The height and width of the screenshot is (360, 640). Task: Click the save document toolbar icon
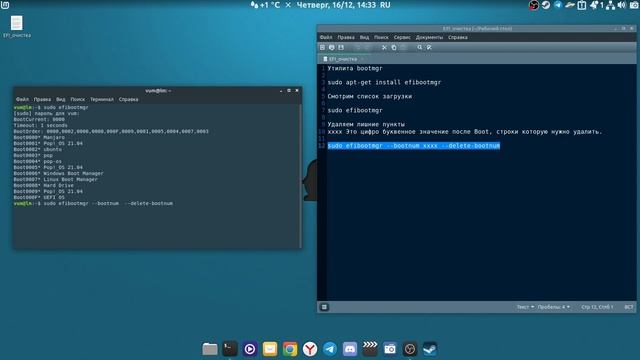(x=341, y=47)
